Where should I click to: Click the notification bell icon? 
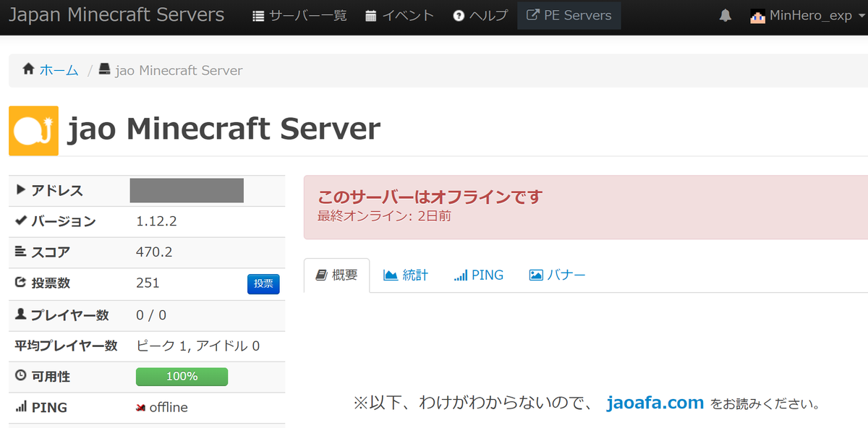coord(726,14)
